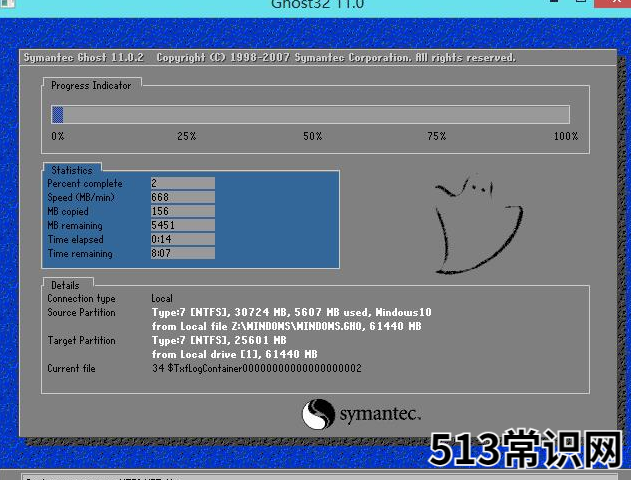
Task: Click the Local drive [1] 61440 MB line
Action: tap(235, 354)
